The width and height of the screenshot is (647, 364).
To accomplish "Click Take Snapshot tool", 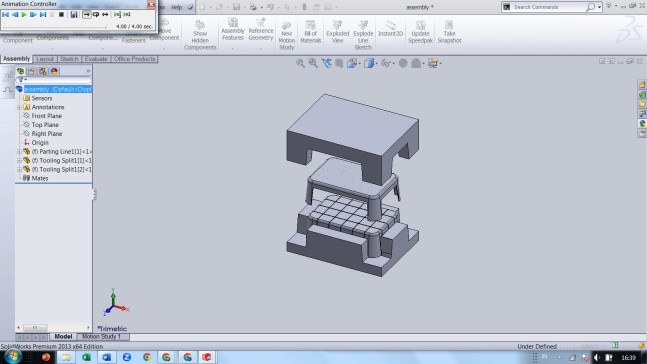I will (x=449, y=32).
